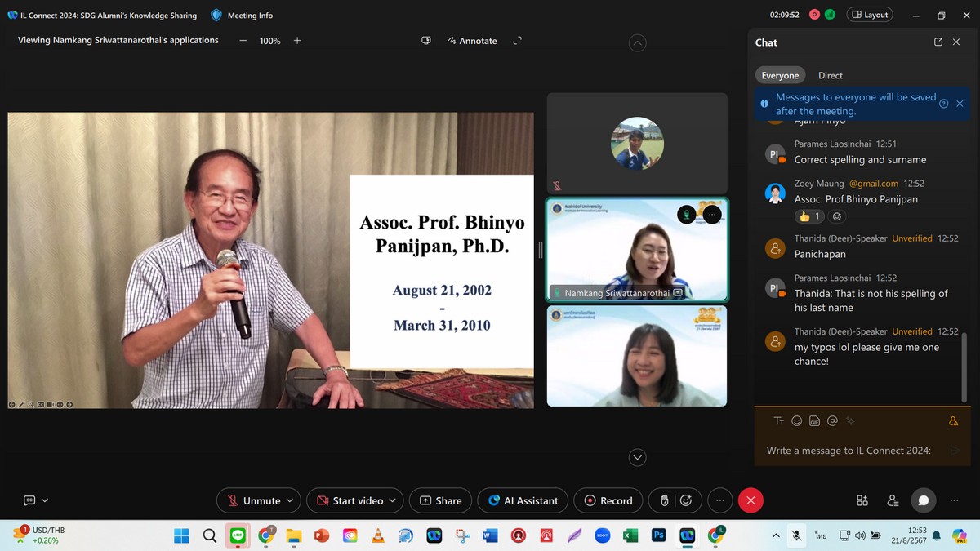The image size is (980, 551).
Task: Collapse the shared content down chevron
Action: (637, 458)
